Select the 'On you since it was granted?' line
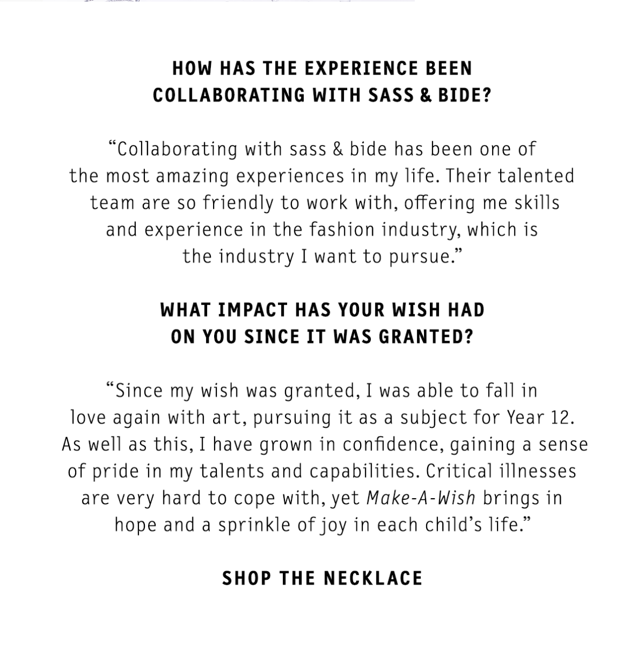This screenshot has height=649, width=644. click(322, 337)
